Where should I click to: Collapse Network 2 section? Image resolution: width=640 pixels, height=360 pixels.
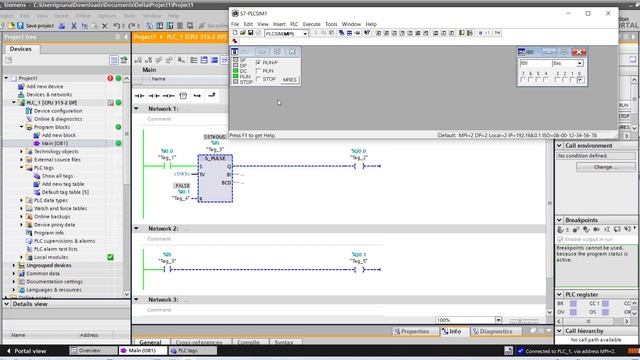(x=137, y=229)
